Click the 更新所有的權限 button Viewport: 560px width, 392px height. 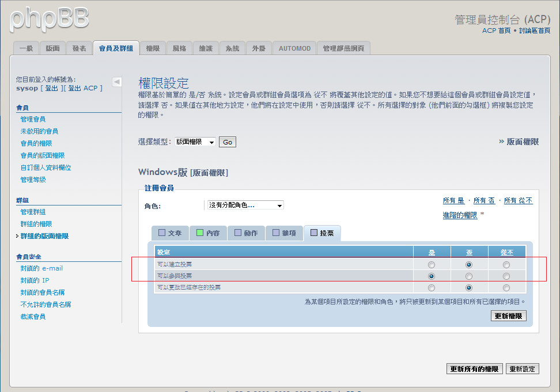[x=475, y=369]
